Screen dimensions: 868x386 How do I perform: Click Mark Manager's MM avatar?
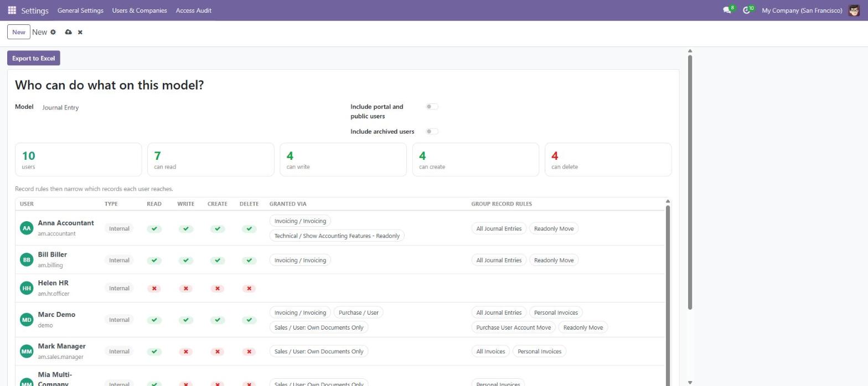[x=27, y=351]
